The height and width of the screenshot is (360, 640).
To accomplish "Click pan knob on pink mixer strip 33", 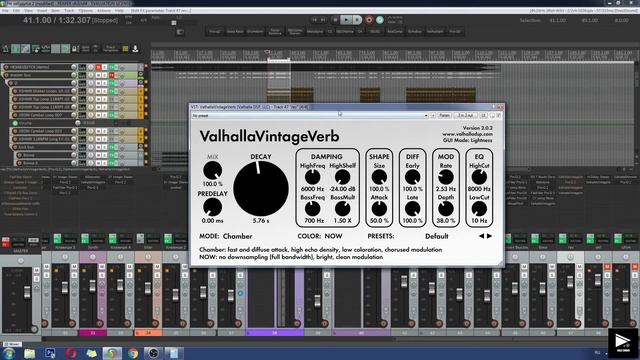I will 93,257.
